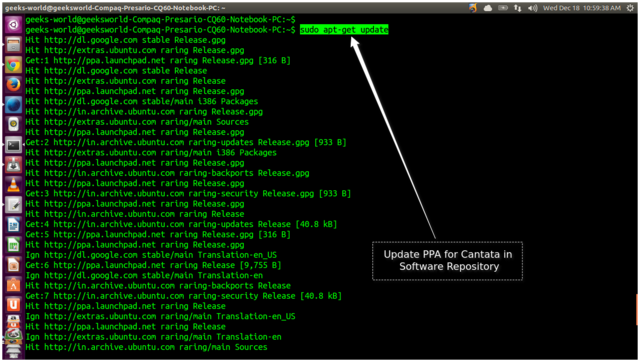Open the Text Editor from the dock
The width and height of the screenshot is (640, 362).
tap(13, 205)
